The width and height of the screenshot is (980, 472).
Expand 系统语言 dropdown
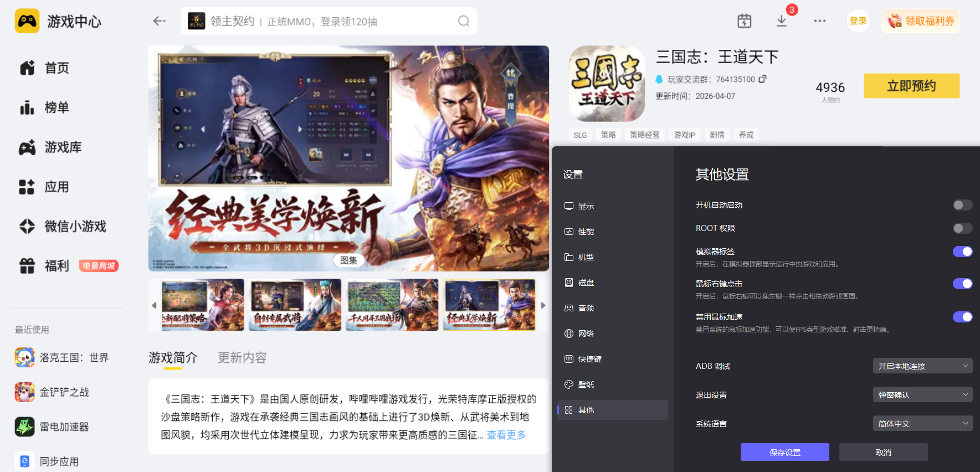click(x=922, y=423)
